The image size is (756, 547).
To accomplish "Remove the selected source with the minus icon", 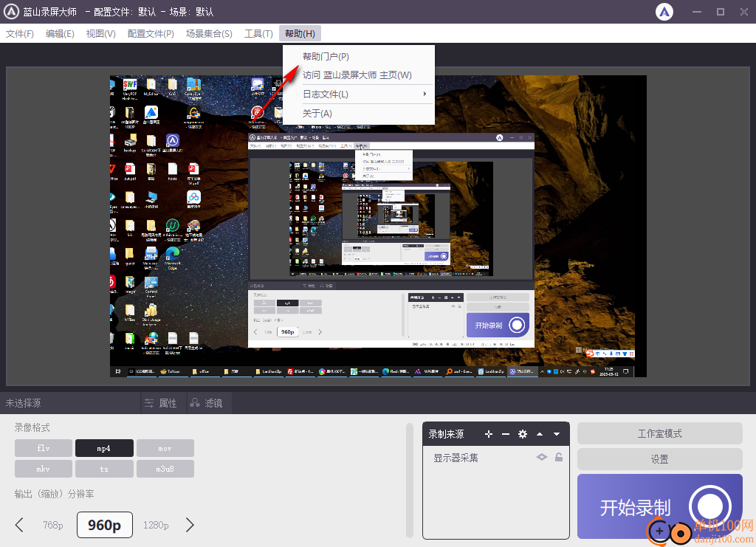I will click(505, 434).
